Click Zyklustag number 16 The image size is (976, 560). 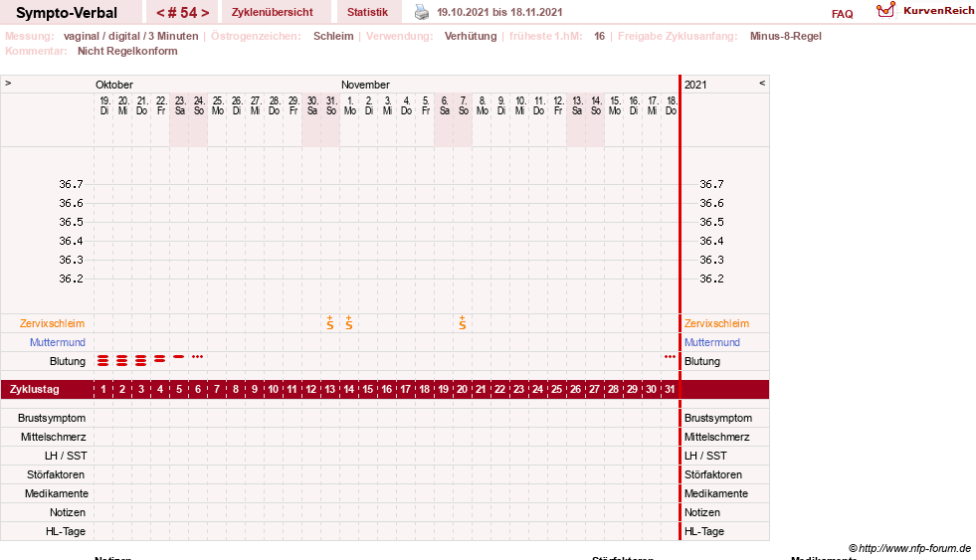(387, 389)
